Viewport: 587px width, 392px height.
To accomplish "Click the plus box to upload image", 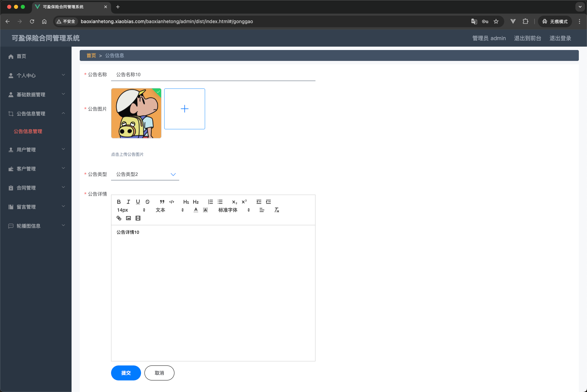I will [185, 109].
